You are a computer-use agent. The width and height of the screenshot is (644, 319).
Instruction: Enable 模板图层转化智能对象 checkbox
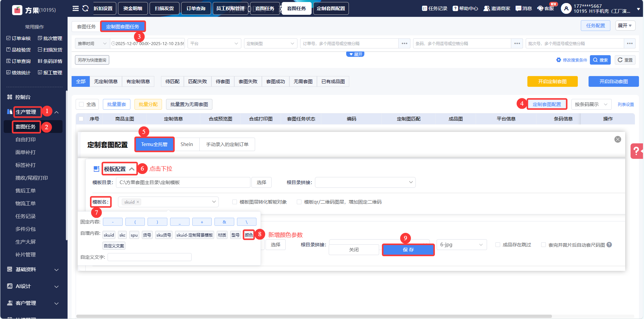[235, 202]
